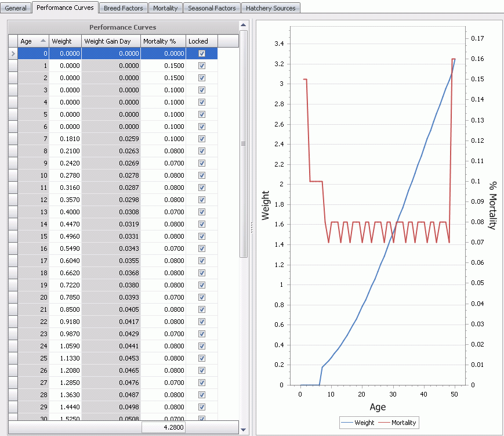Select row header for age 7

[x=13, y=139]
